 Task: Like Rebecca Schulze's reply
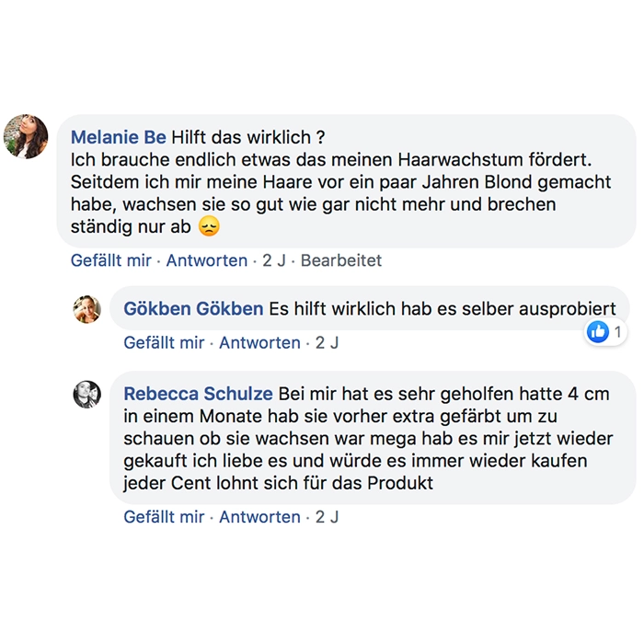point(164,517)
